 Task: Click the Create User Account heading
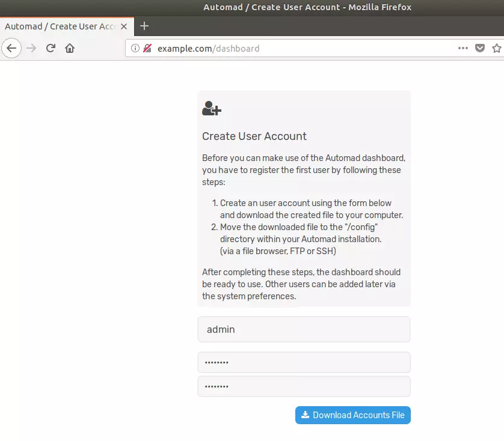254,136
